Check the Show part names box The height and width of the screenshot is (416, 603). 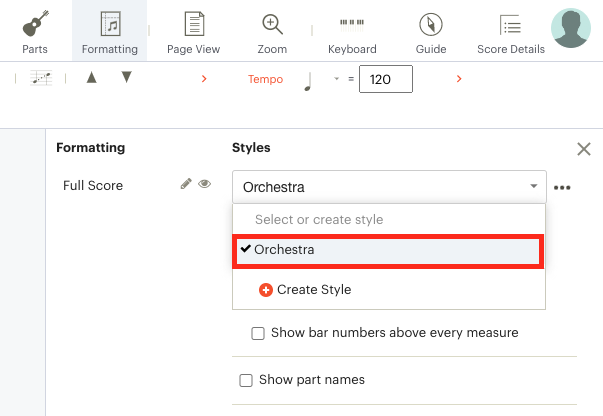click(x=246, y=380)
